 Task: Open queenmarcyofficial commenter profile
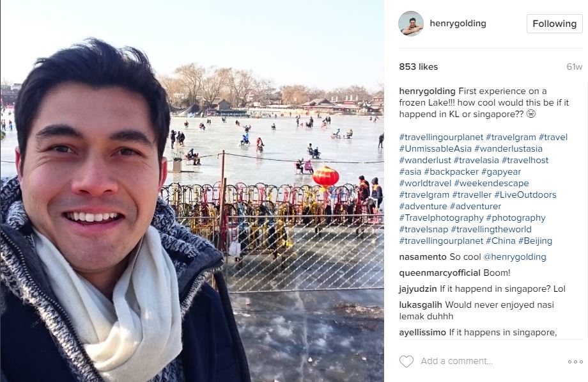[x=440, y=273]
